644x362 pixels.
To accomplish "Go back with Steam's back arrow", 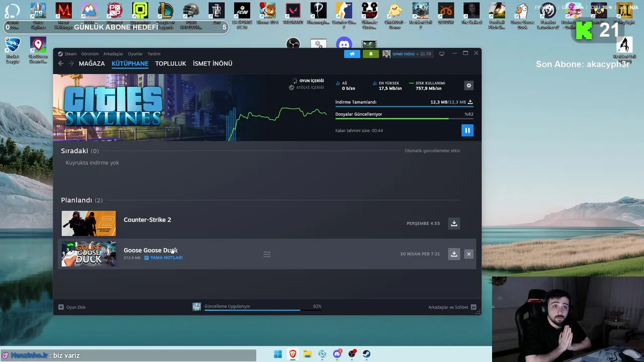I will pos(61,63).
